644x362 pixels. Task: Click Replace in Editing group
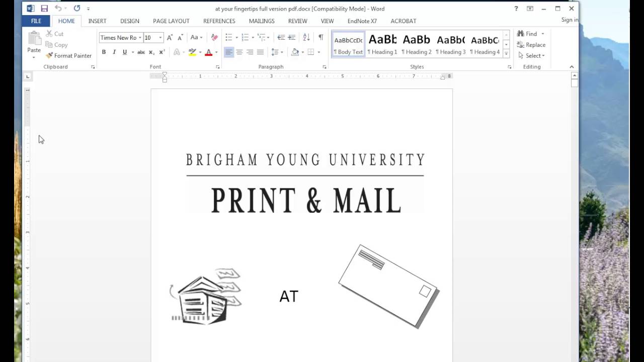(531, 45)
